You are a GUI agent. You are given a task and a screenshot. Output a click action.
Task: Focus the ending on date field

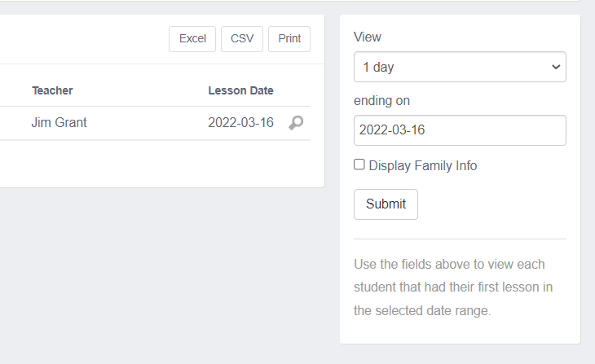pyautogui.click(x=460, y=130)
